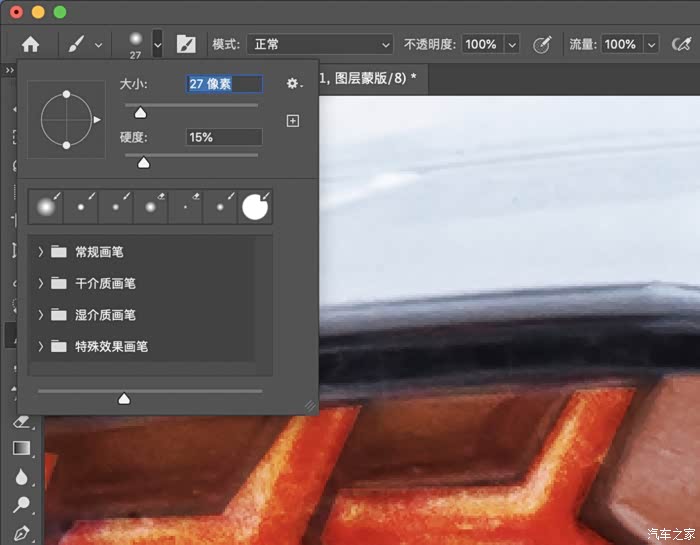This screenshot has width=700, height=545.
Task: Open the 流量 flow dropdown arrow
Action: click(x=651, y=44)
